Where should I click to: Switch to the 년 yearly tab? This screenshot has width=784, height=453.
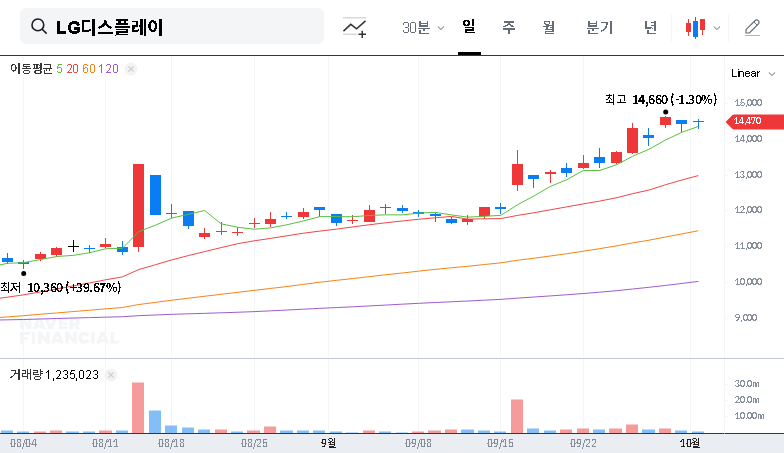(x=650, y=27)
